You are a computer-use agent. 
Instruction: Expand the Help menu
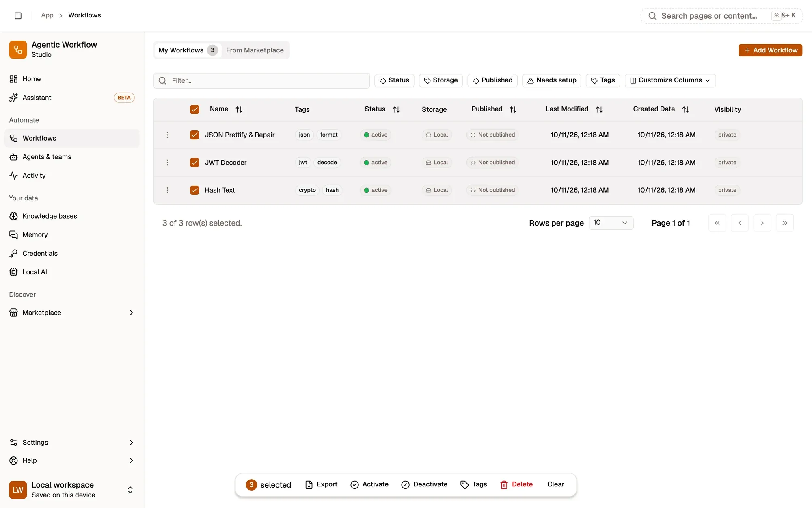point(72,460)
